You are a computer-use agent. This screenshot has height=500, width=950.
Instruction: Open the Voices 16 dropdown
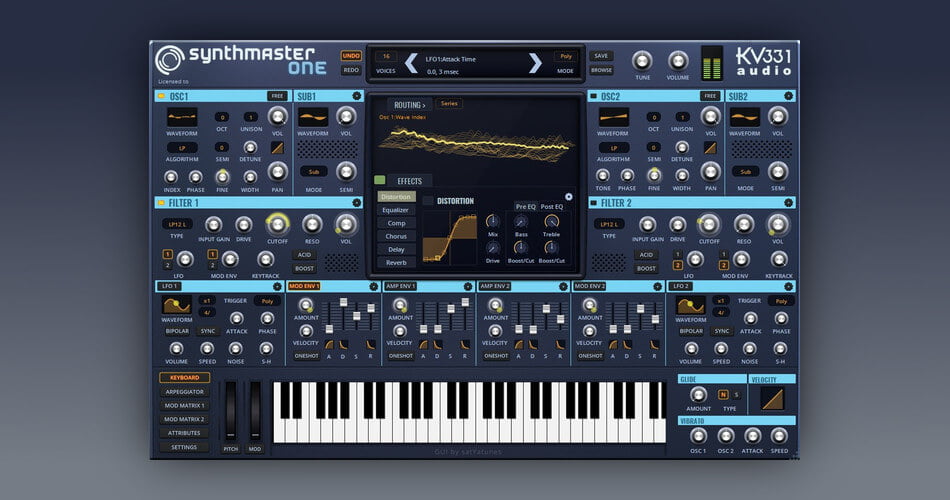click(x=386, y=56)
